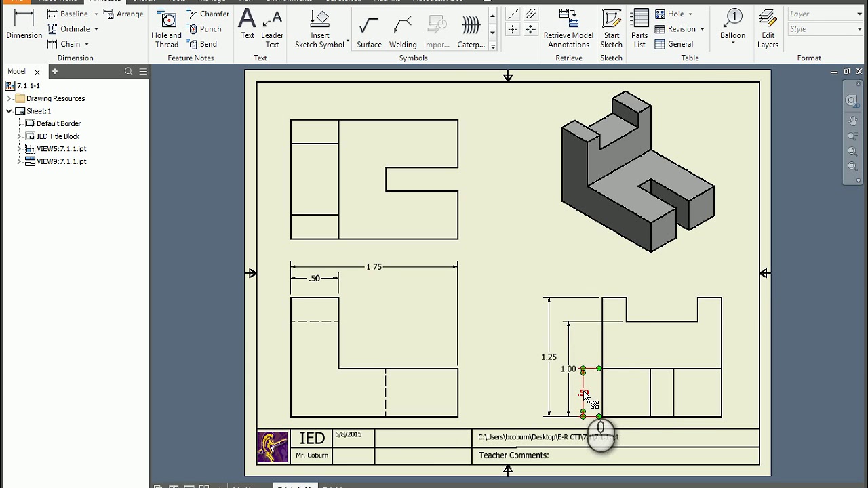The width and height of the screenshot is (868, 488).
Task: Click the Centered Pattern tool icon
Action: (x=530, y=29)
